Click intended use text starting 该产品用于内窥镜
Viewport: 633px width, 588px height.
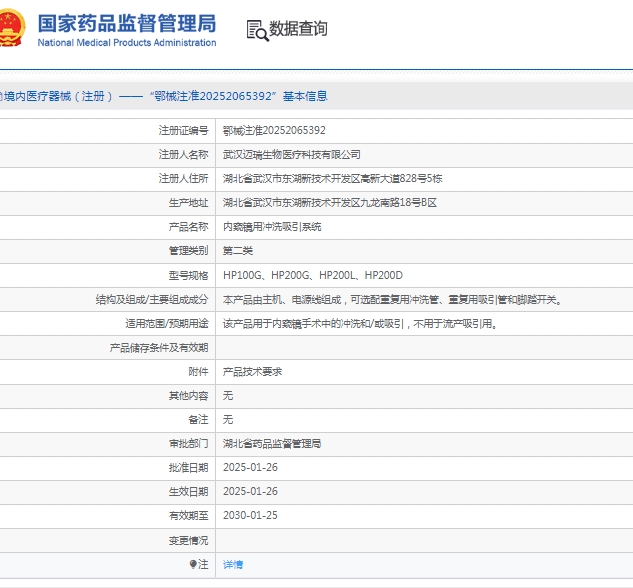click(x=360, y=324)
